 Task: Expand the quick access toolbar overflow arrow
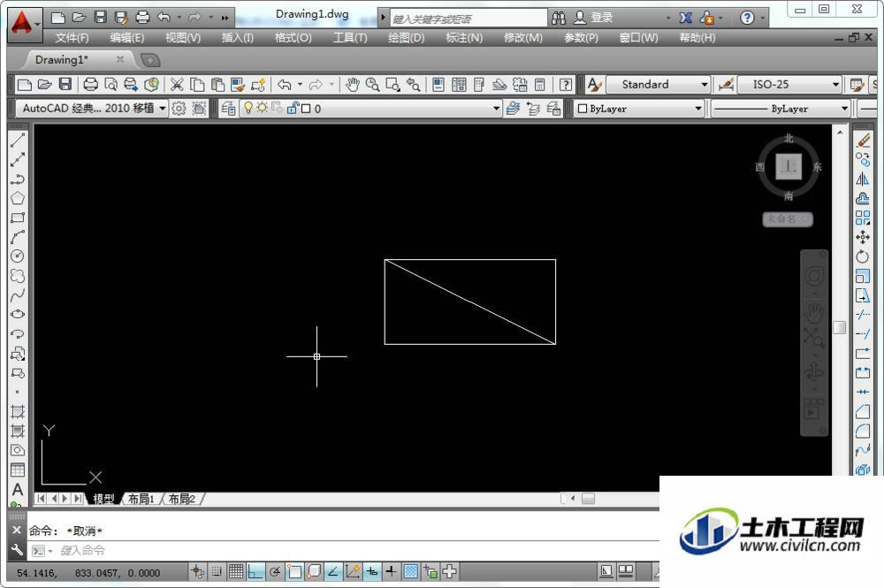(225, 18)
